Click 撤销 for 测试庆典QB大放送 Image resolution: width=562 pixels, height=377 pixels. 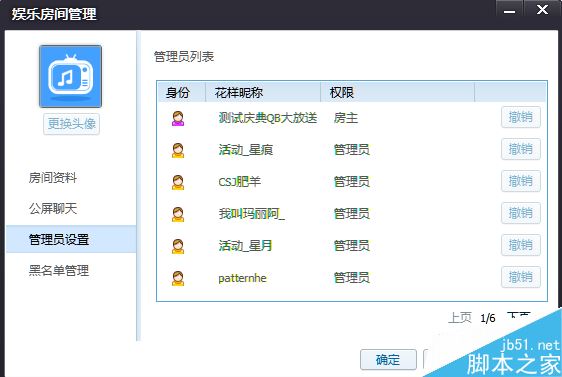point(521,117)
